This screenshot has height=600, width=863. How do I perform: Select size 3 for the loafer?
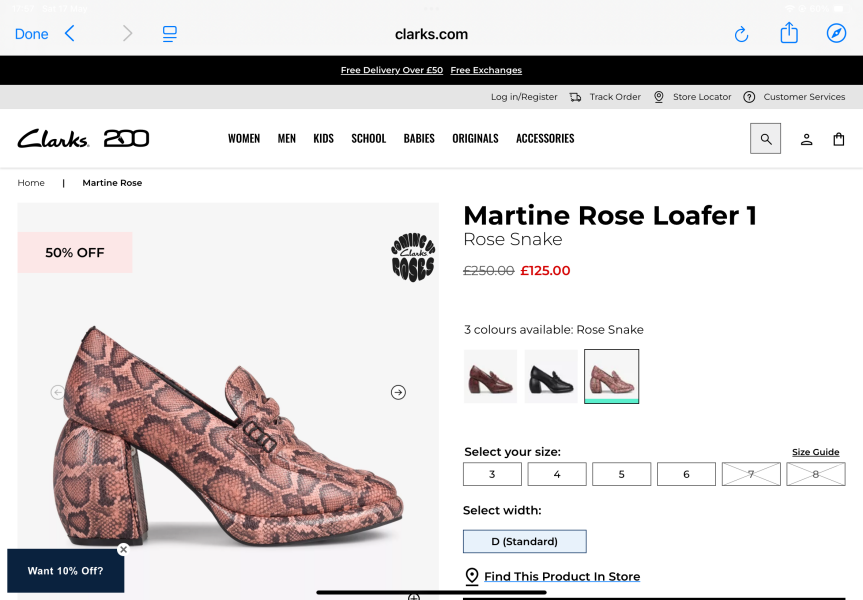click(492, 474)
